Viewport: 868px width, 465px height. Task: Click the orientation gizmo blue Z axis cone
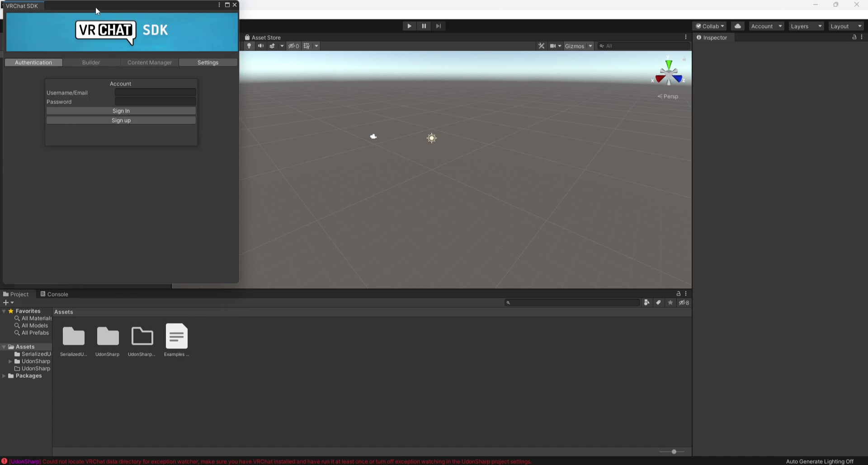(677, 79)
